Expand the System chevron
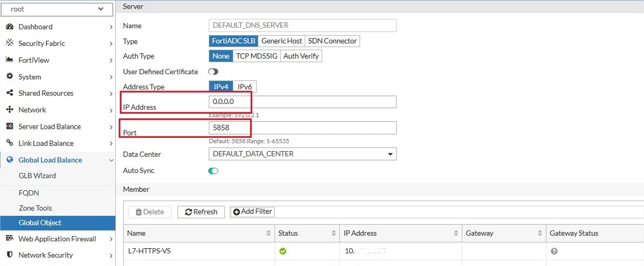The height and width of the screenshot is (266, 644). click(x=111, y=77)
